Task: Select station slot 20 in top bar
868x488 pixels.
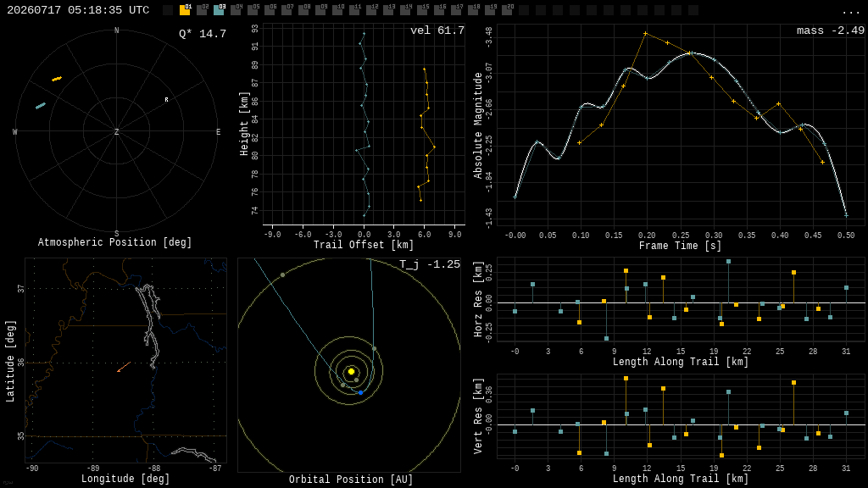Action: tap(507, 10)
